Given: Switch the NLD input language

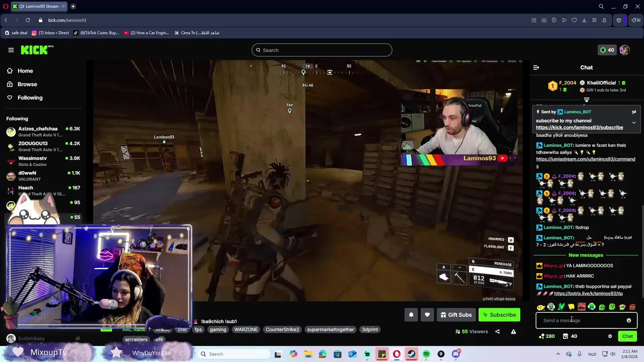Looking at the screenshot, I should coord(591,354).
